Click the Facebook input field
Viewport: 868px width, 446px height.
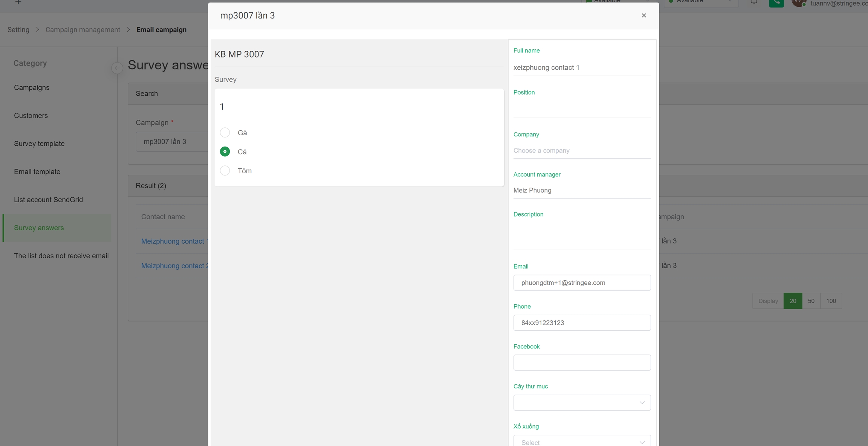582,362
